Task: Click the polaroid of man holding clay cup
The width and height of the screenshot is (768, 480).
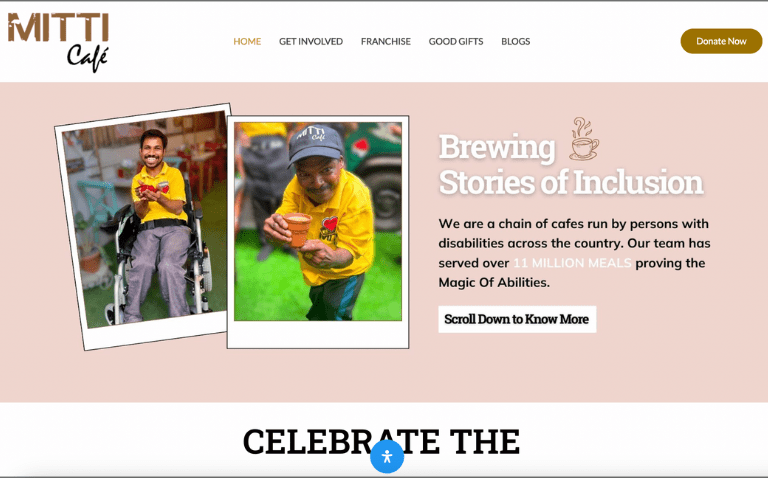Action: pos(318,232)
